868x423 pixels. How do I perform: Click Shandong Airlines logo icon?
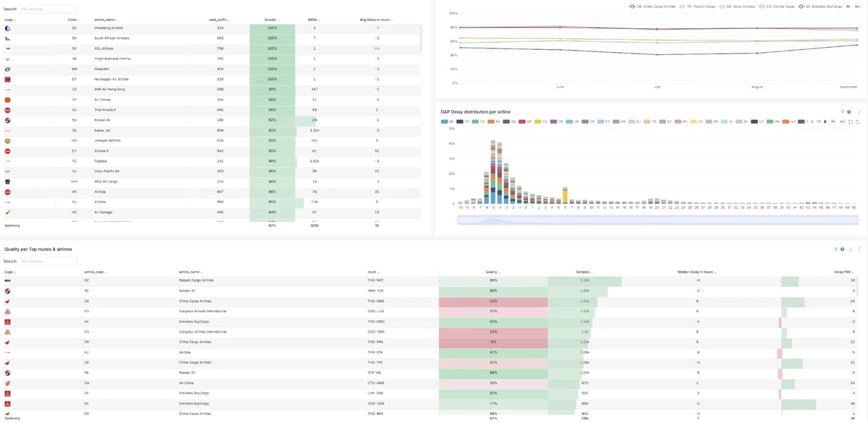(7, 27)
